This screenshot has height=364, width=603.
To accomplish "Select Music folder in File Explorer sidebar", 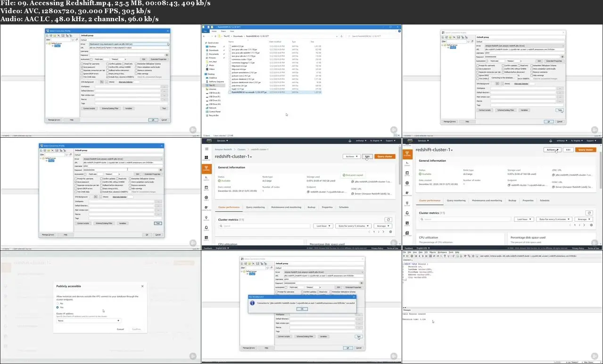I will coord(211,66).
